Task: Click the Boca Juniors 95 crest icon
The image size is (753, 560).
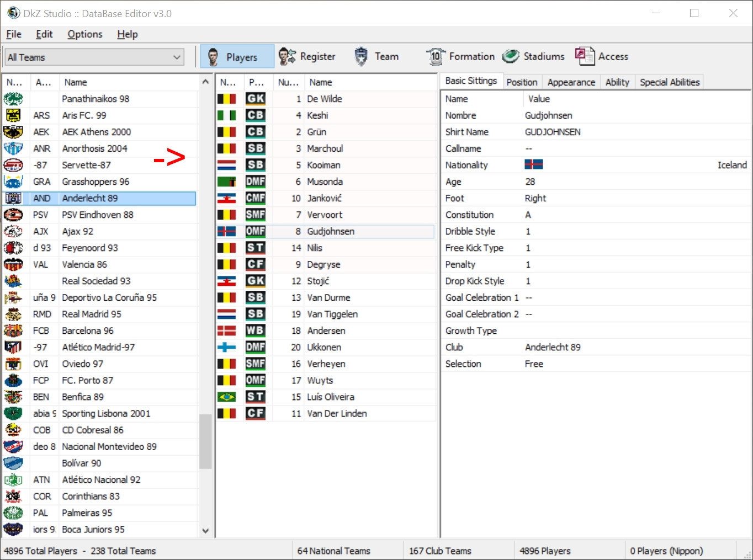Action: [13, 529]
